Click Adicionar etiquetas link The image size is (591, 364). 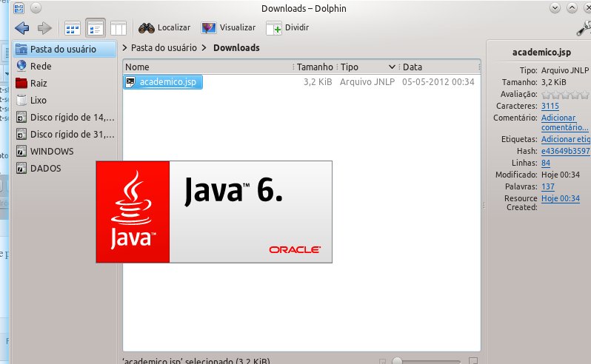click(566, 139)
